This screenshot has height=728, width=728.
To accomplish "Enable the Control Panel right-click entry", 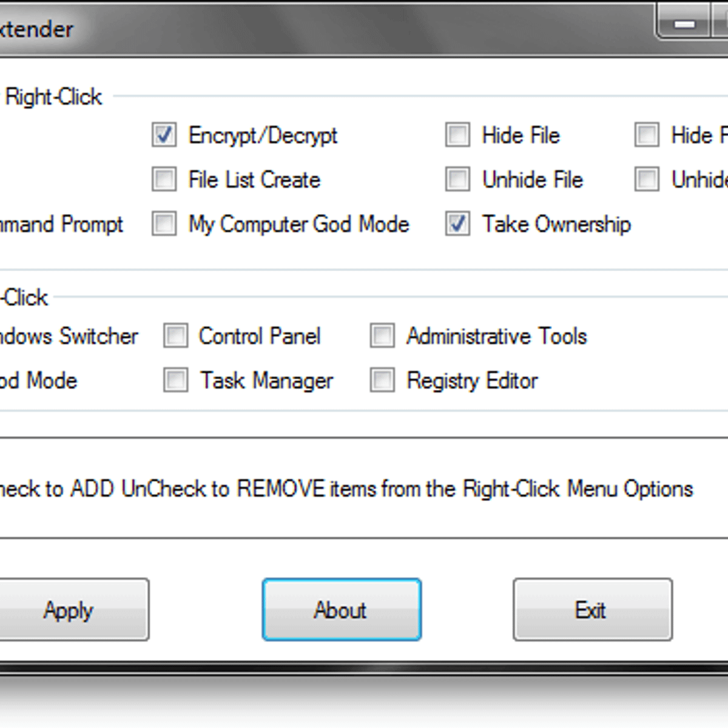I will pyautogui.click(x=176, y=335).
